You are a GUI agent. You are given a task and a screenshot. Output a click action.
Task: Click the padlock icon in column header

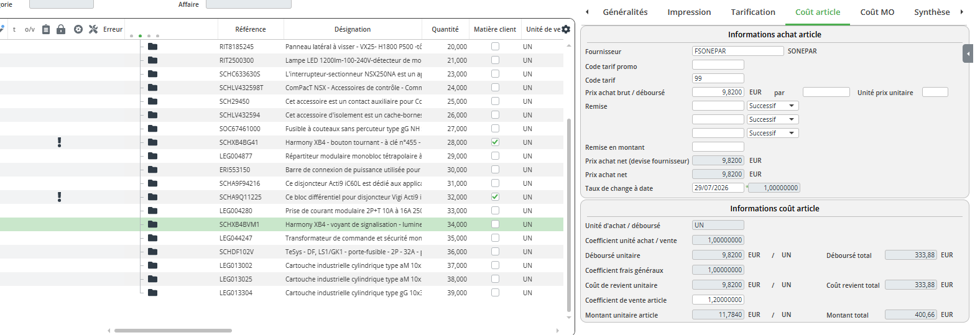[x=61, y=29]
